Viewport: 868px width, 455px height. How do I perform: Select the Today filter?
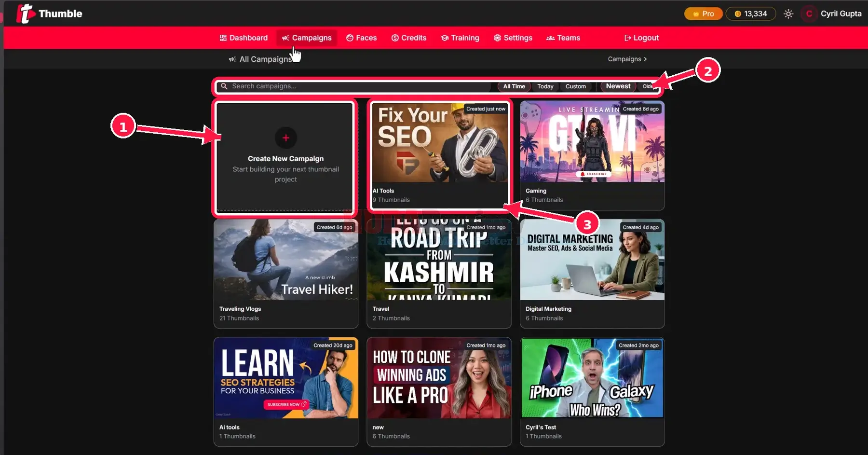pyautogui.click(x=545, y=86)
